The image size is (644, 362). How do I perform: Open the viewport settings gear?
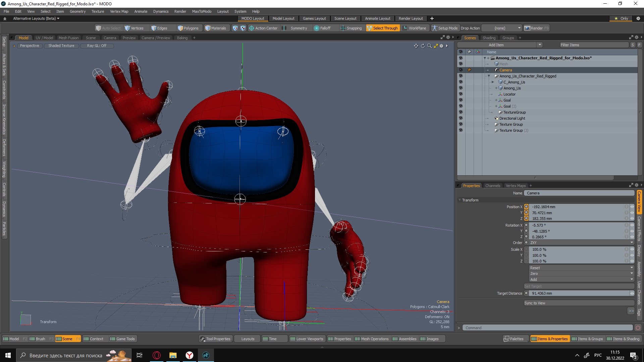(441, 46)
